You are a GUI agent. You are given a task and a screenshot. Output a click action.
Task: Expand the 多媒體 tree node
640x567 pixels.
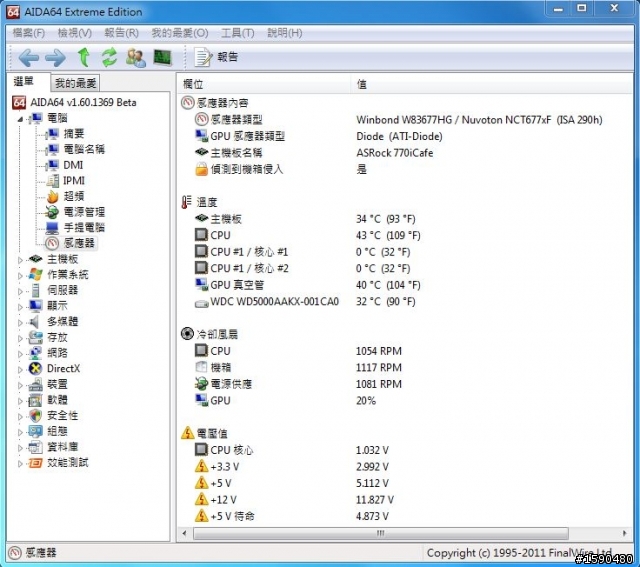click(x=20, y=322)
